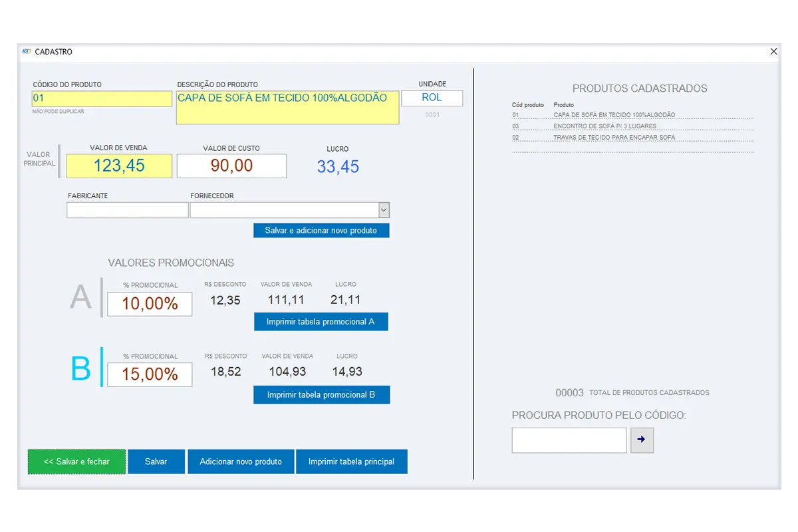Click the Valor de Custo field 90,00

click(231, 166)
